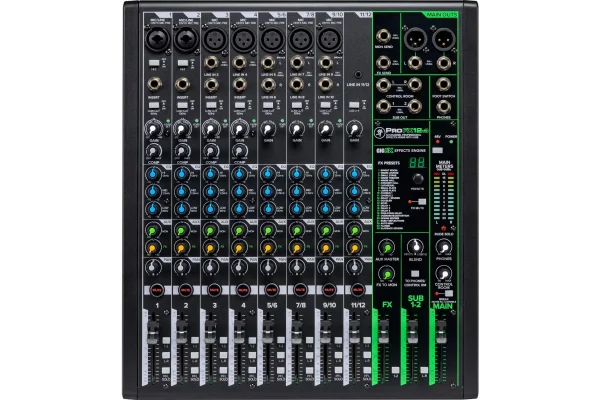Click the right XLR main output connector
The width and height of the screenshot is (600, 400).
[443, 39]
